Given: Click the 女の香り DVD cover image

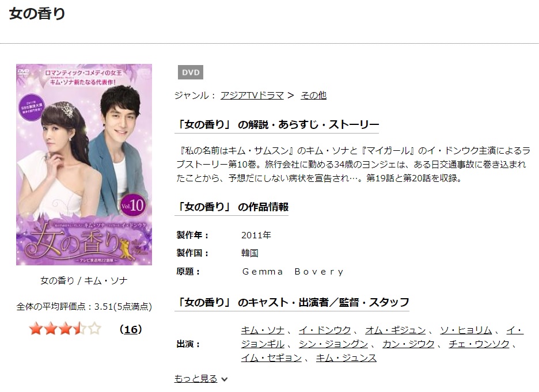Looking at the screenshot, I should click(x=84, y=165).
